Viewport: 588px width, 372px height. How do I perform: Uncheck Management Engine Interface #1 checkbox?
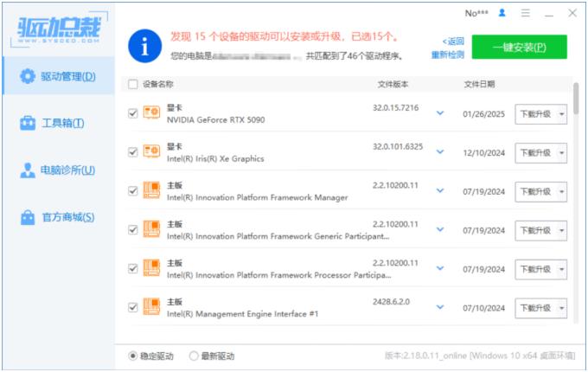click(133, 307)
